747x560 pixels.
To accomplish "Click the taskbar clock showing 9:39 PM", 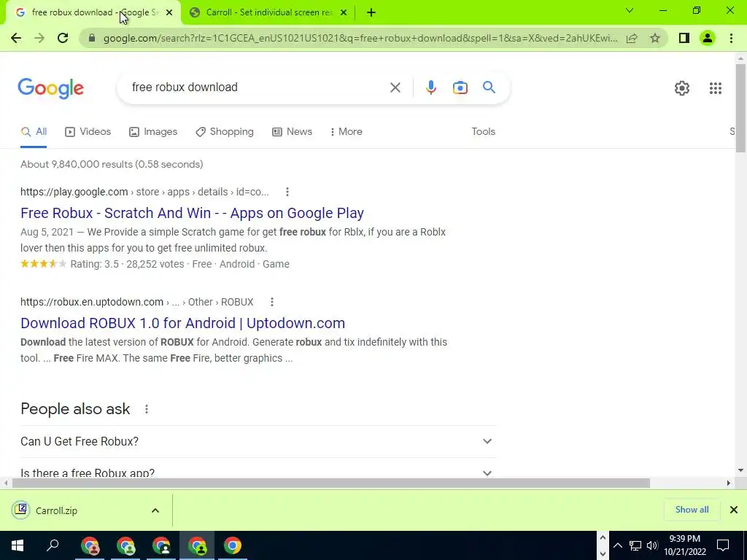I will (684, 545).
